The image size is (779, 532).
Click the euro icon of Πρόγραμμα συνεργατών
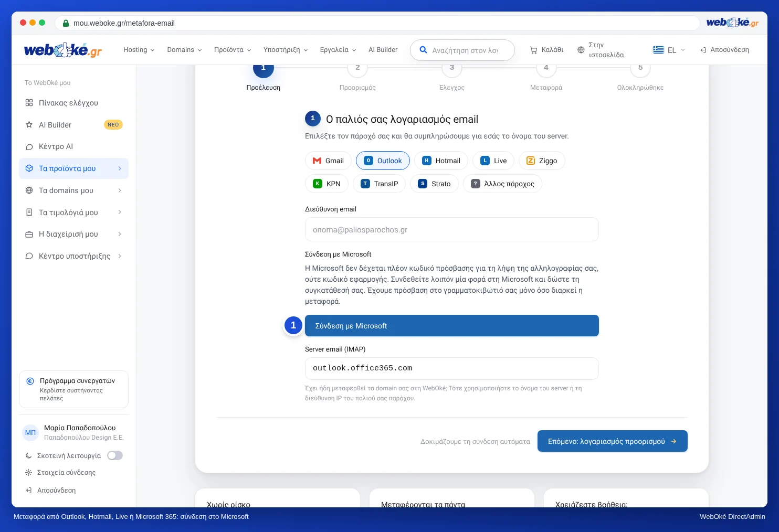[x=30, y=381]
